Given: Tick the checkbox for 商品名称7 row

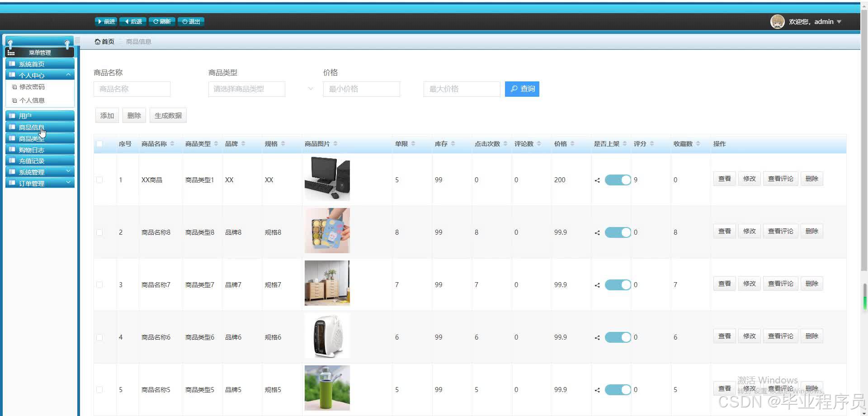Looking at the screenshot, I should point(99,285).
